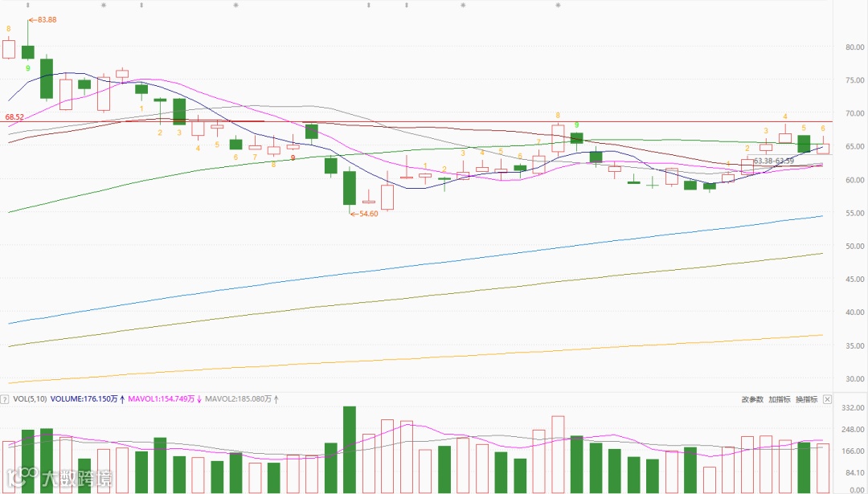Select the green candle with the 54.60 low
Image resolution: width=868 pixels, height=494 pixels.
[350, 188]
